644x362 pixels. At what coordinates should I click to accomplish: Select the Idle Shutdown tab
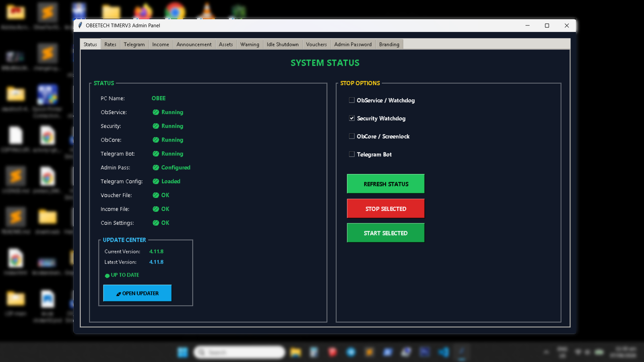tap(283, 44)
